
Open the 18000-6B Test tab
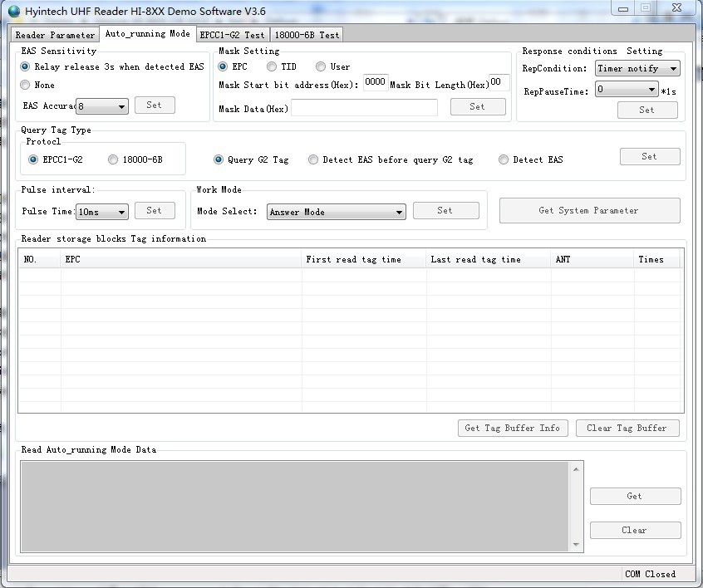pos(307,35)
